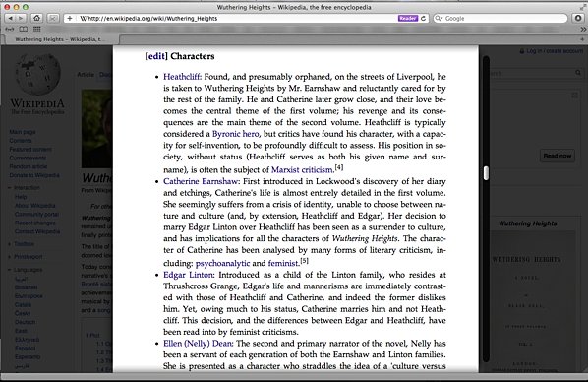
Task: Toggle the purple Reader button
Action: pyautogui.click(x=408, y=18)
